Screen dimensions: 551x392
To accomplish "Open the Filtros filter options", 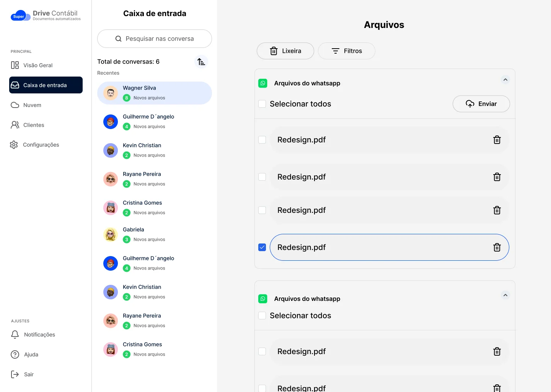I will 346,51.
